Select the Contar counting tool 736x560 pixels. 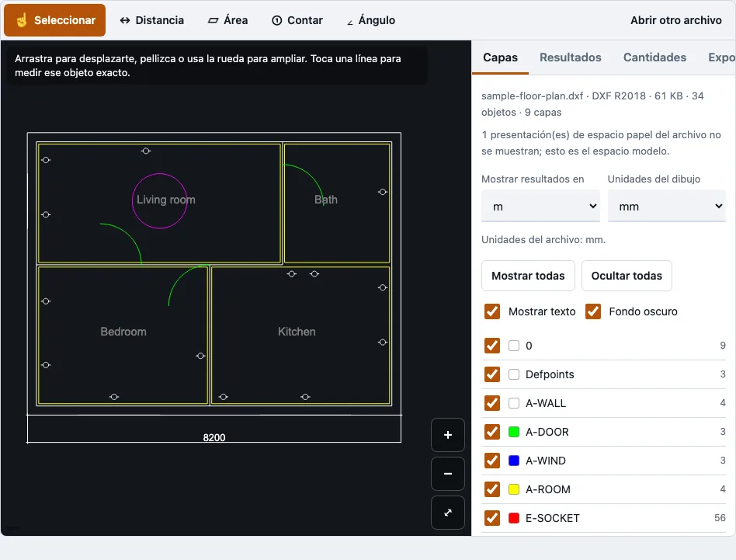pos(297,20)
